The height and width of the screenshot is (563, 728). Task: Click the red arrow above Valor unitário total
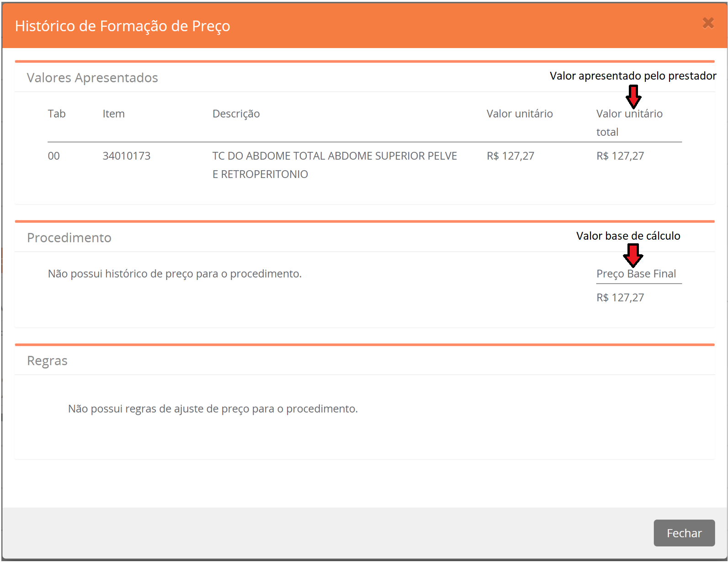[633, 97]
